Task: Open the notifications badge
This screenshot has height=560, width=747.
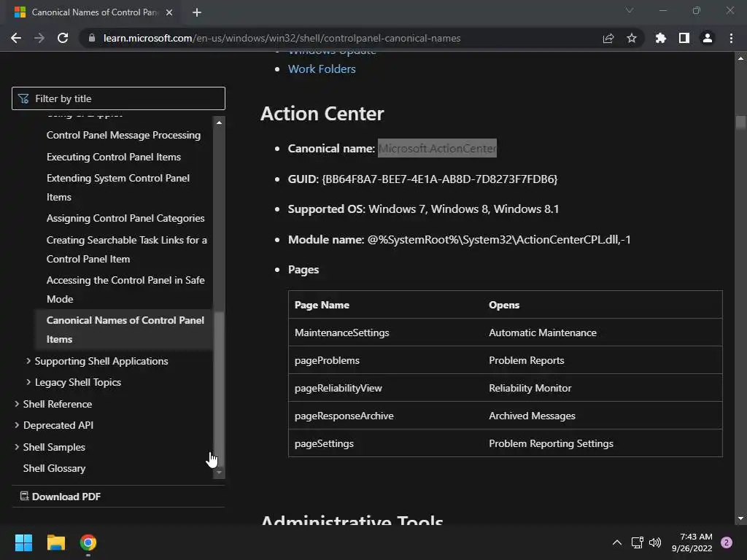Action: point(727,542)
